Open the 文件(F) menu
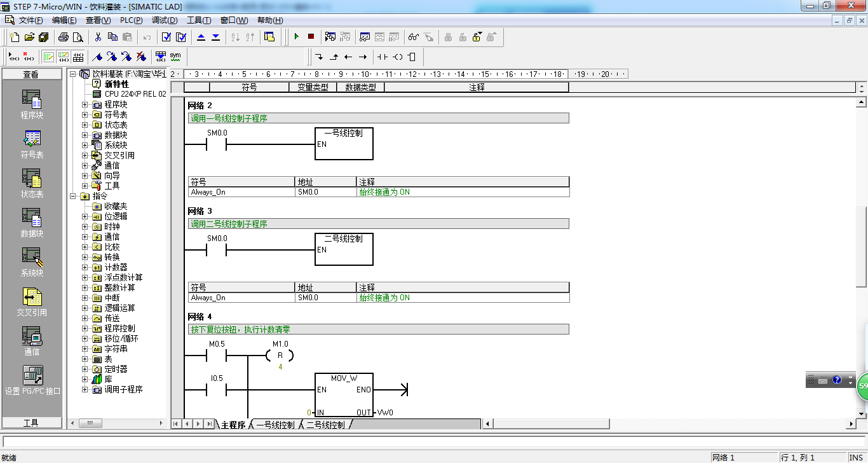 [x=31, y=20]
